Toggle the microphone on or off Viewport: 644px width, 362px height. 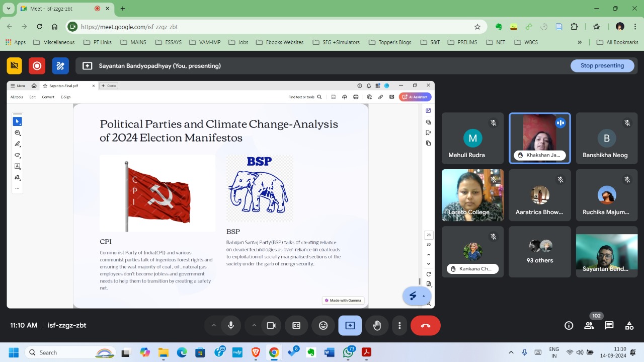click(x=231, y=326)
